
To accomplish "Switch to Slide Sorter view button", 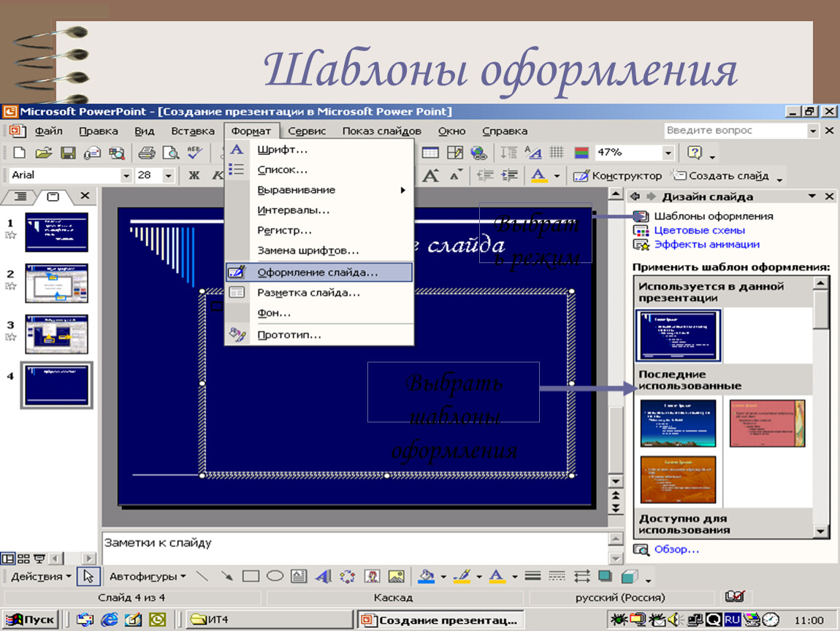I will pyautogui.click(x=23, y=559).
